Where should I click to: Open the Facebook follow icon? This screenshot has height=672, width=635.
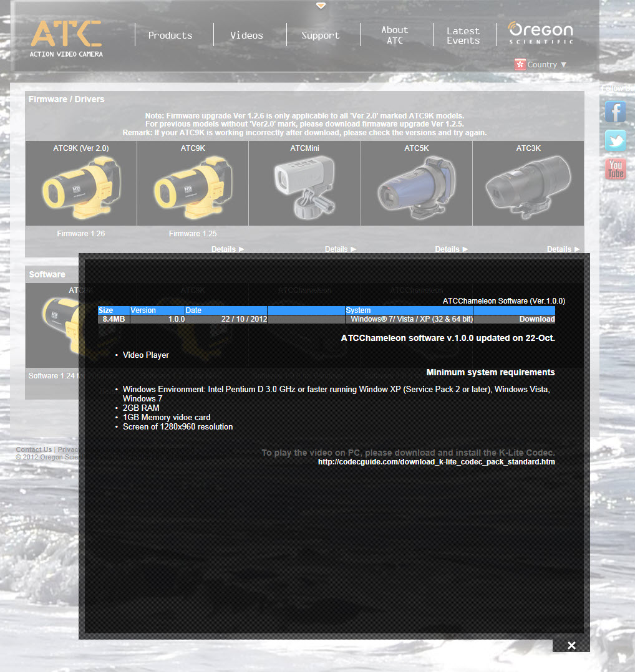pyautogui.click(x=615, y=112)
